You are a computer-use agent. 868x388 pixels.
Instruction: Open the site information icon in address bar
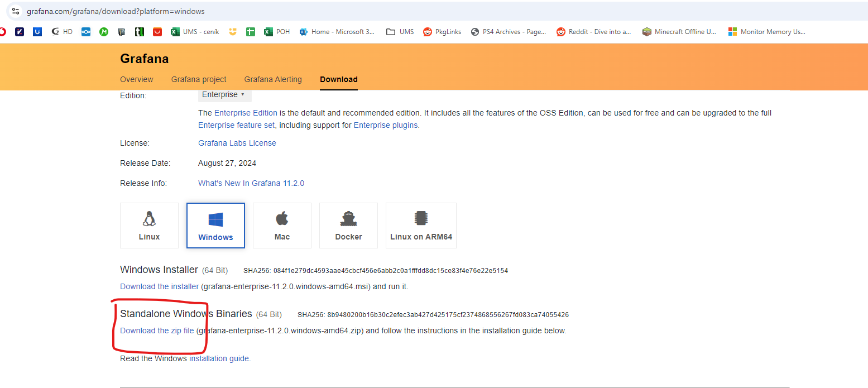click(16, 11)
